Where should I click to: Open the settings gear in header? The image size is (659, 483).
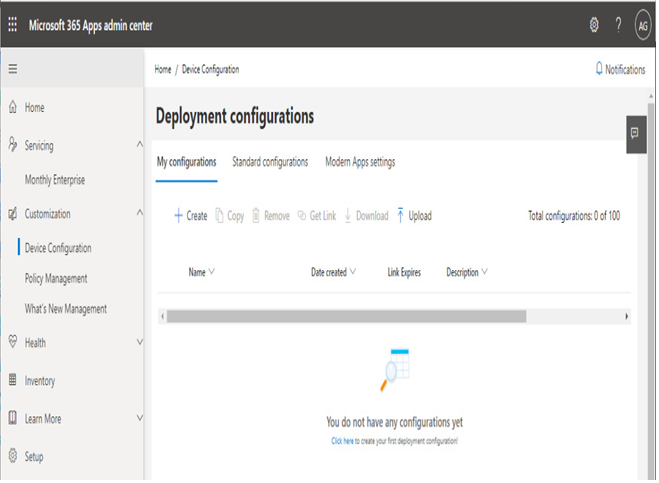(x=594, y=25)
